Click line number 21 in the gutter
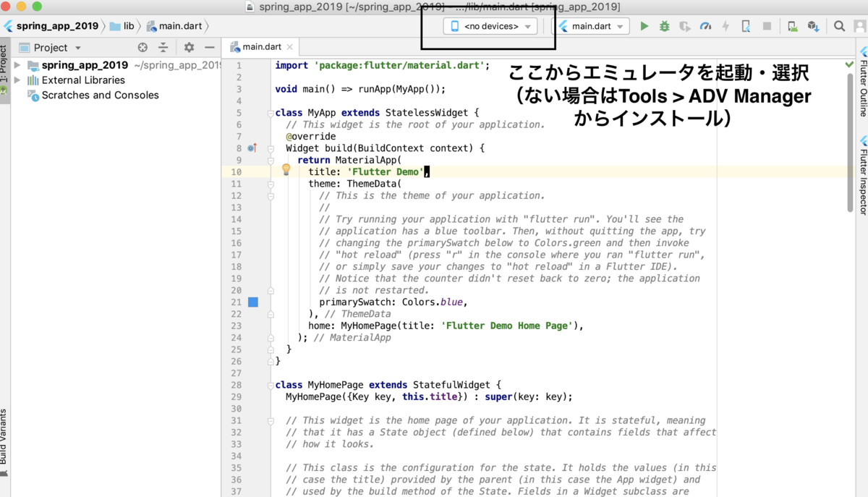 [x=236, y=302]
